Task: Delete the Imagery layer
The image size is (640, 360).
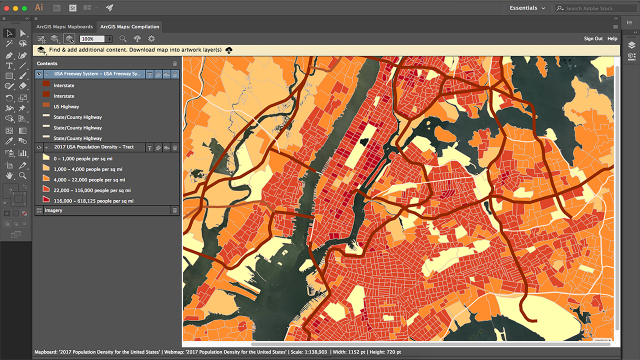Action: (x=175, y=211)
